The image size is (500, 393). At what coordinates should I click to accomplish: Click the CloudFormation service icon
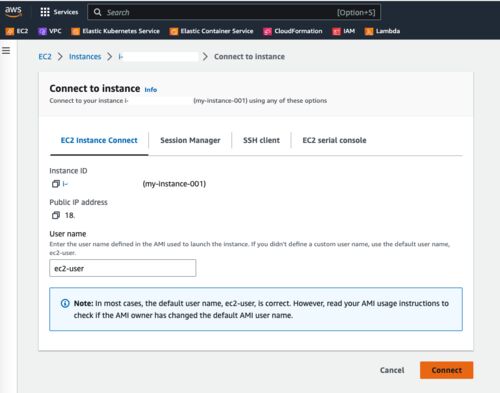pyautogui.click(x=267, y=31)
